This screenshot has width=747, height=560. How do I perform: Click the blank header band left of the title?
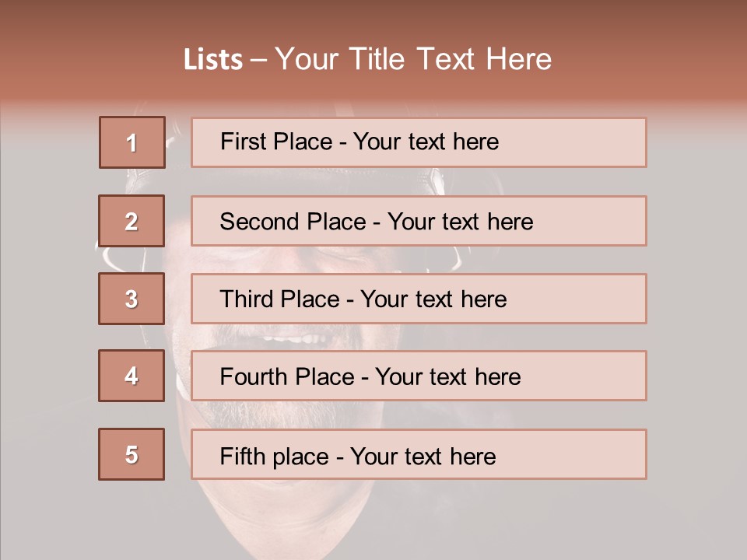[x=86, y=59]
